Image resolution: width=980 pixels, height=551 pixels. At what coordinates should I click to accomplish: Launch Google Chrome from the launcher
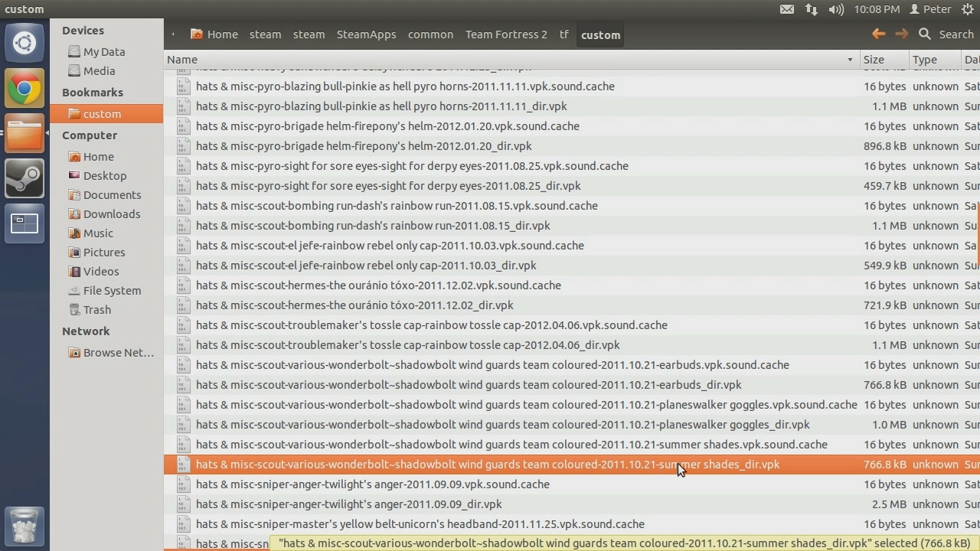[24, 89]
